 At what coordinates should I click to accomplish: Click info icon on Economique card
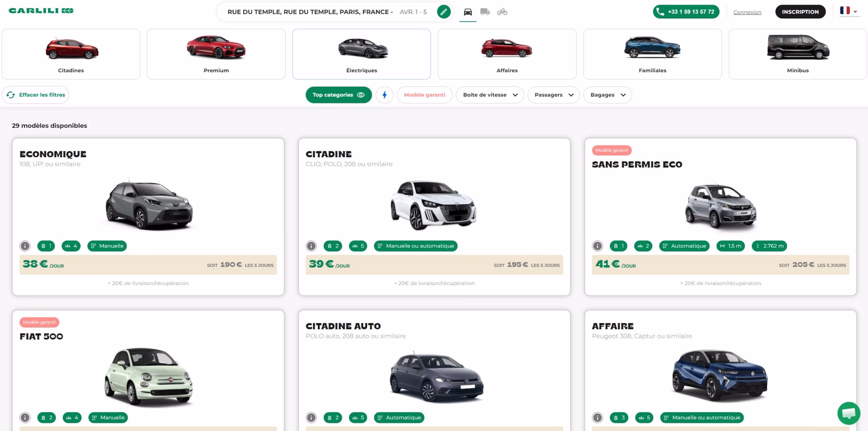(x=25, y=246)
